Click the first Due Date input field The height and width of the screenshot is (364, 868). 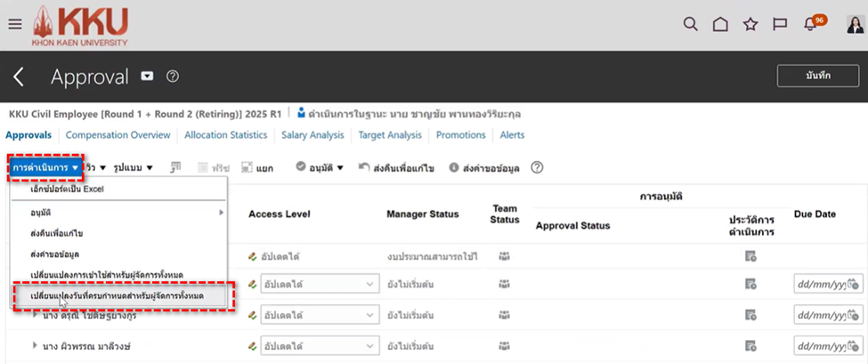[x=821, y=284]
